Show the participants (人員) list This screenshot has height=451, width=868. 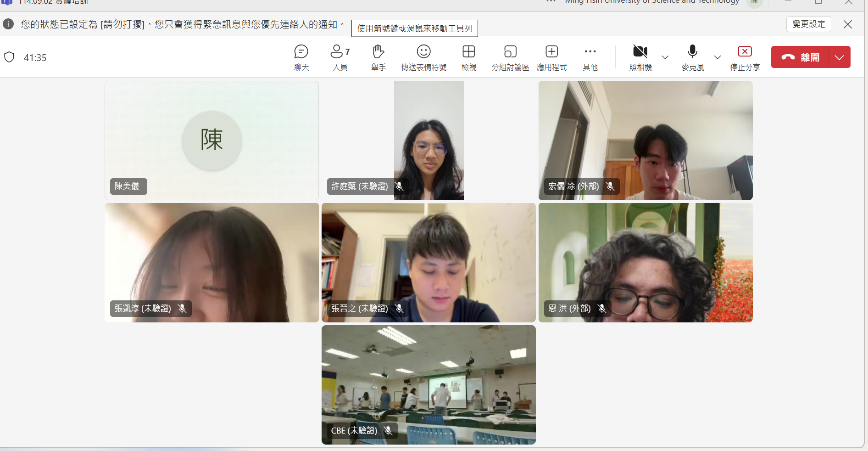point(340,57)
